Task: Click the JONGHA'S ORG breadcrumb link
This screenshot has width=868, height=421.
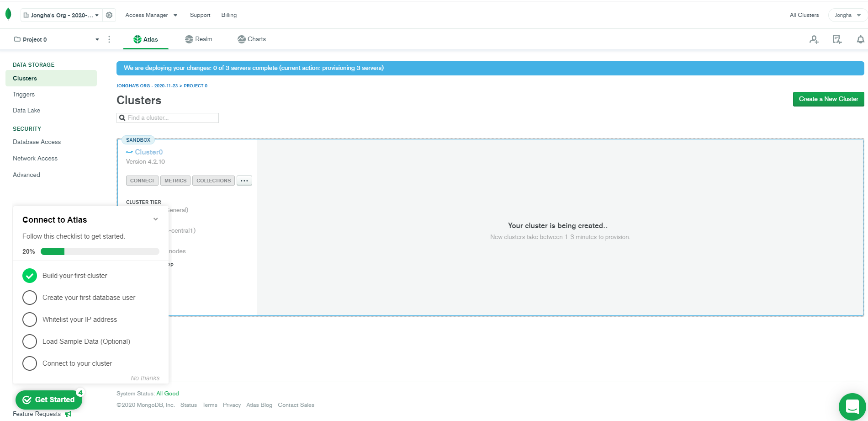Action: [147, 86]
